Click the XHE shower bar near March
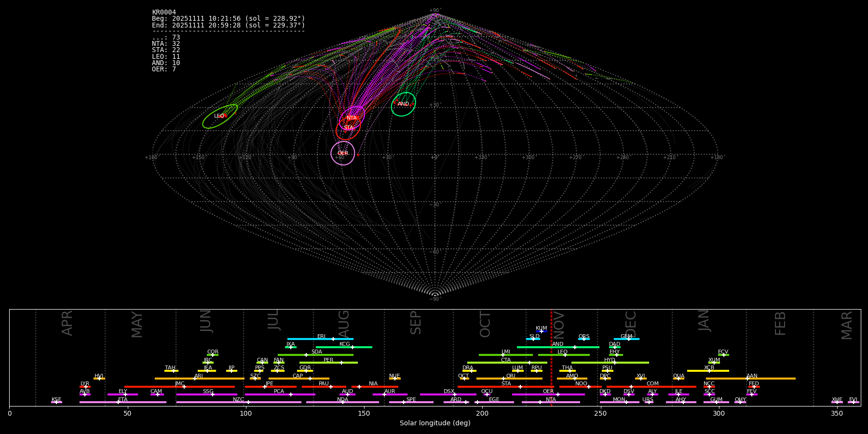868x434 pixels. coord(837,402)
